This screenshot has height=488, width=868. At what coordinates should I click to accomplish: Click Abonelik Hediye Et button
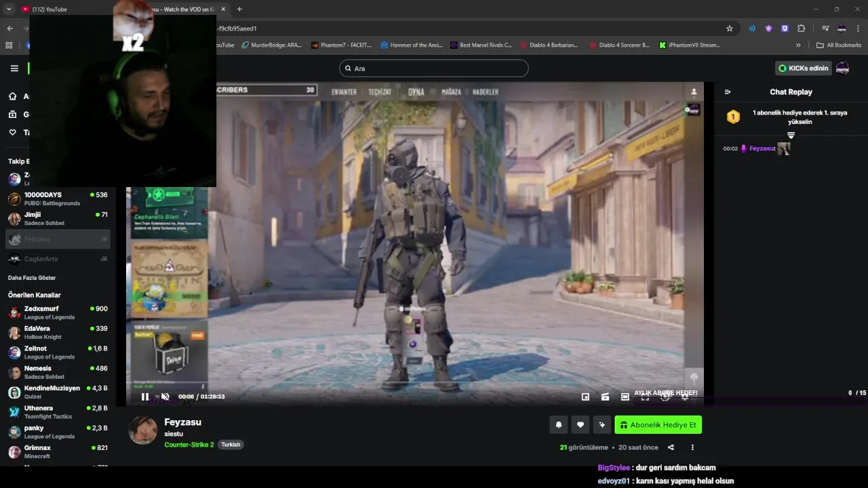click(658, 425)
